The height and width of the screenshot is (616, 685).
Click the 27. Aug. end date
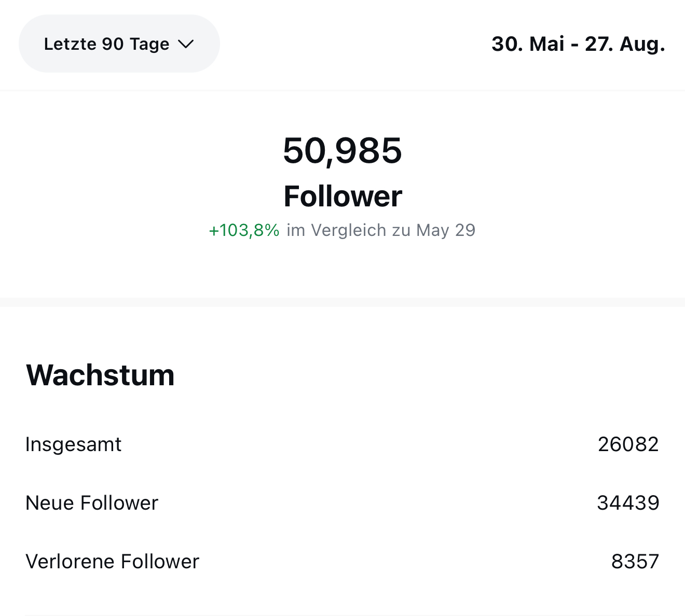coord(625,44)
